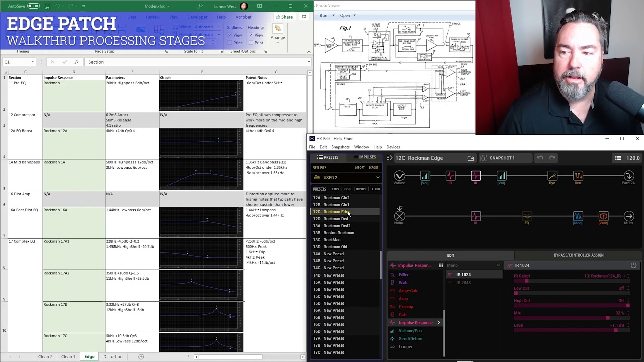644x362 pixels.
Task: Select the first IR block on path 1
Action: click(450, 176)
